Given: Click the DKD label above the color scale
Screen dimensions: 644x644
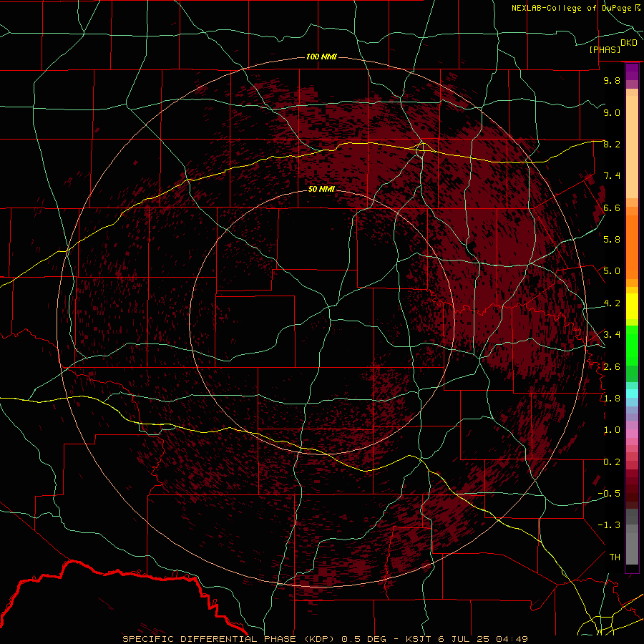Looking at the screenshot, I should [629, 43].
